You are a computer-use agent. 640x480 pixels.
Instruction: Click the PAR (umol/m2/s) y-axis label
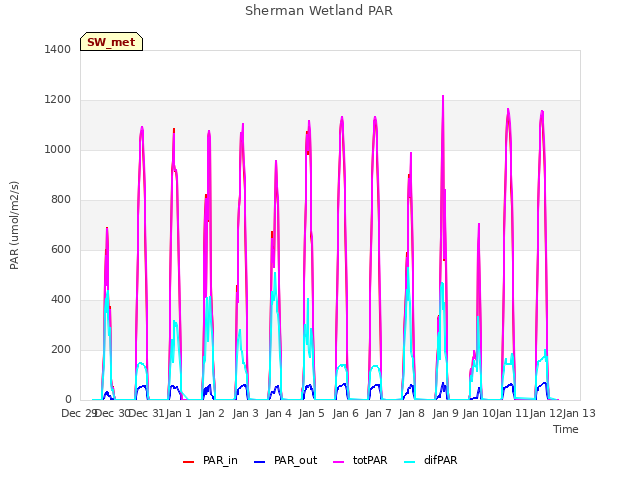coord(14,225)
